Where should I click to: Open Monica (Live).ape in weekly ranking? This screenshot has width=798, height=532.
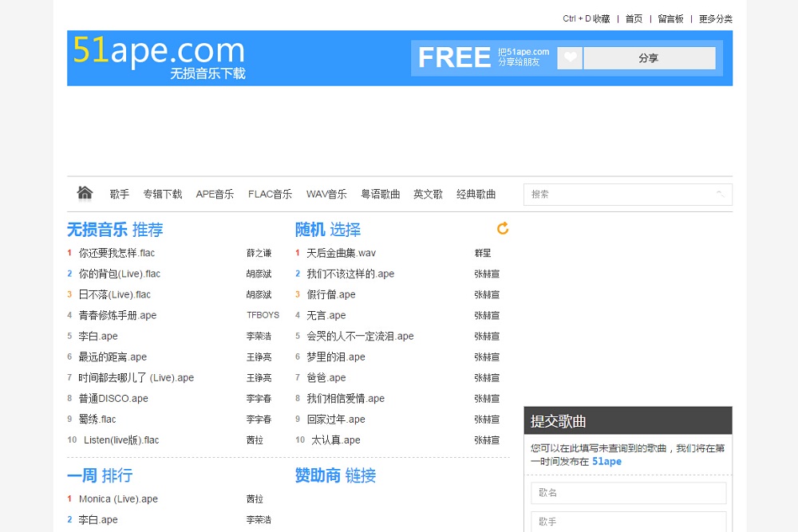(118, 499)
